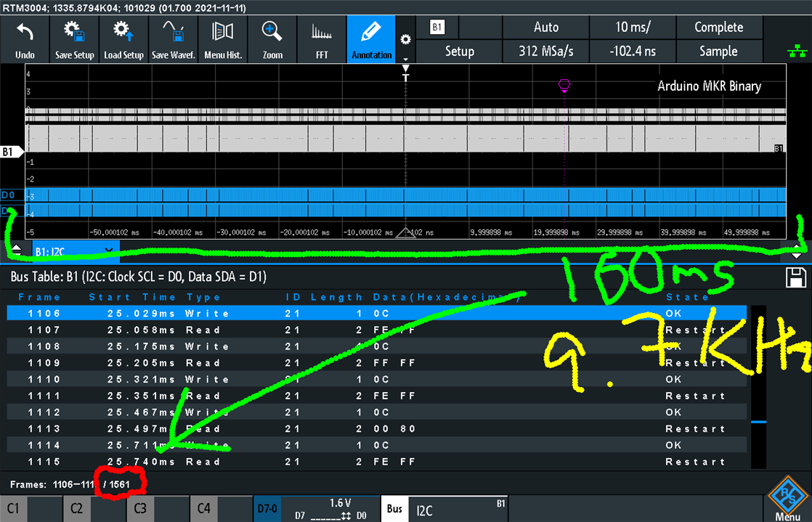The image size is (812, 522).
Task: Toggle channel C1
Action: [x=31, y=508]
